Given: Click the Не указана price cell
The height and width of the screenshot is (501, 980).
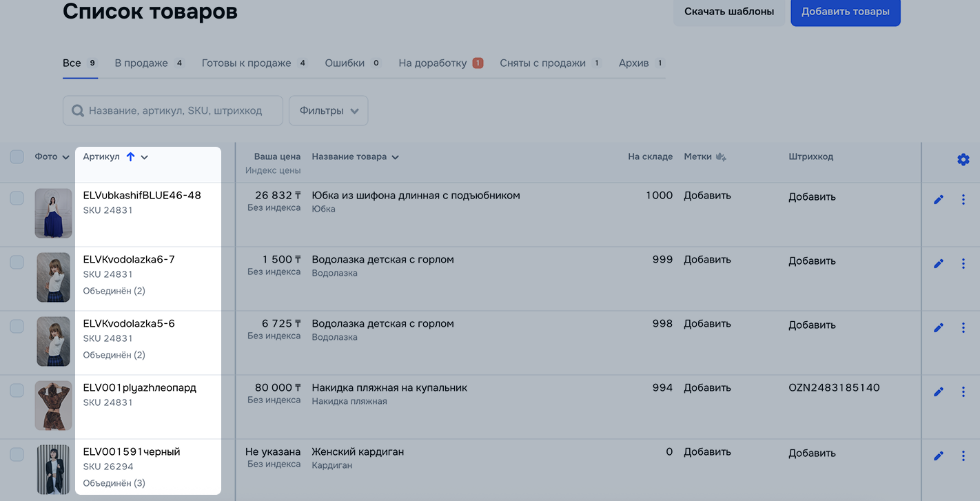Looking at the screenshot, I should pyautogui.click(x=273, y=452).
